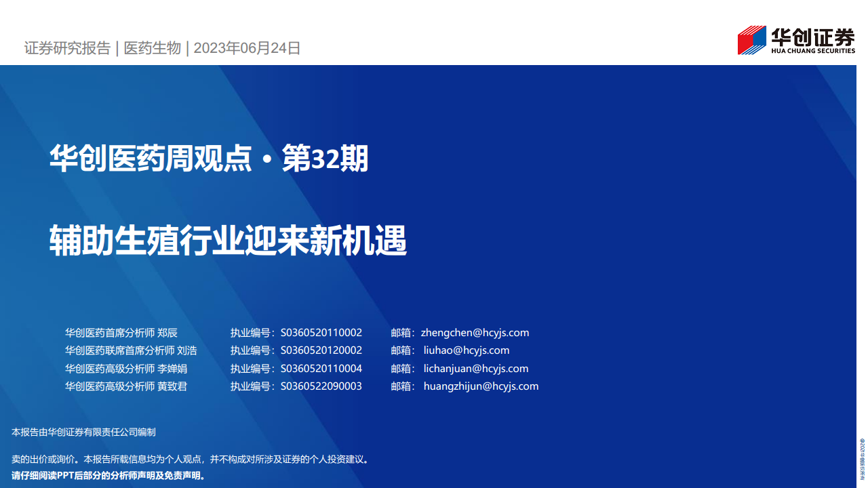Select analyst line 华创医药联席首席分析师 刘浩

[x=131, y=350]
